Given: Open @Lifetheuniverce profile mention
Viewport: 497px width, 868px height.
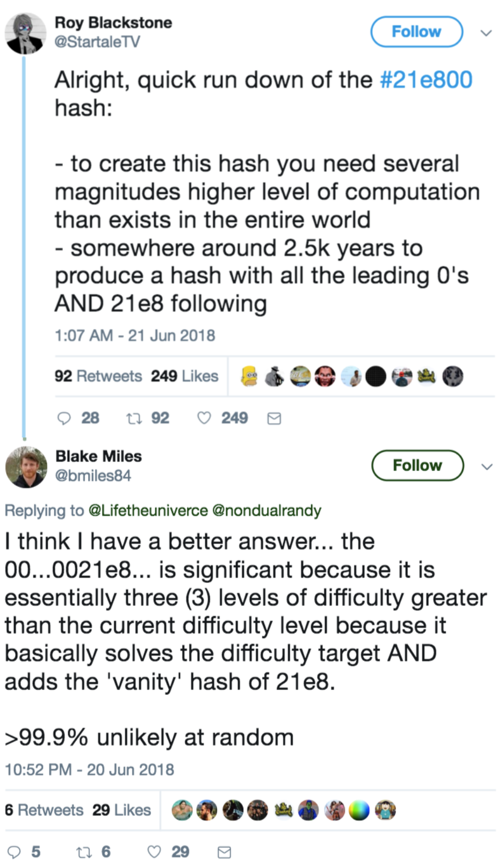Looking at the screenshot, I should pyautogui.click(x=148, y=510).
